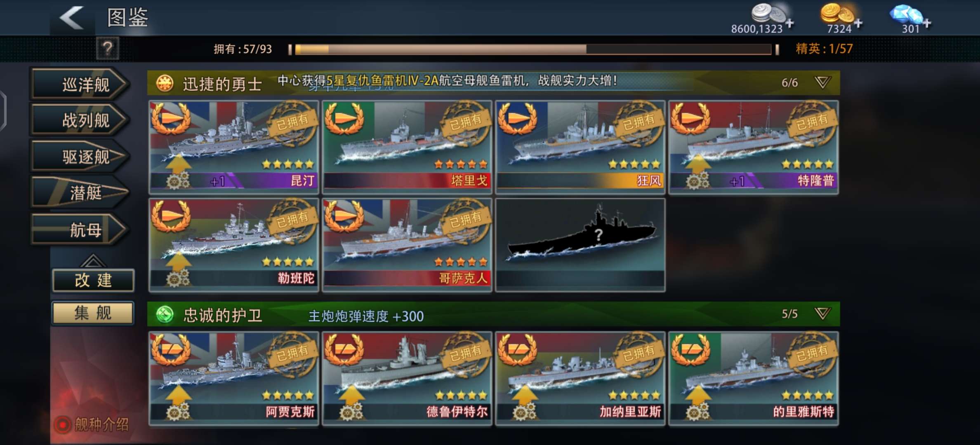Image resolution: width=980 pixels, height=445 pixels.
Task: Click upgrade gear icon on 昆汀 card
Action: pyautogui.click(x=178, y=180)
